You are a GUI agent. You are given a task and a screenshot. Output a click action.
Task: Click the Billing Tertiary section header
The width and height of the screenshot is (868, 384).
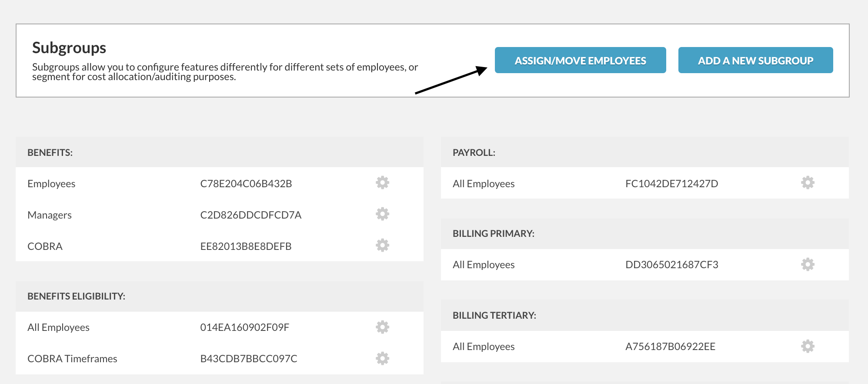[x=494, y=315]
